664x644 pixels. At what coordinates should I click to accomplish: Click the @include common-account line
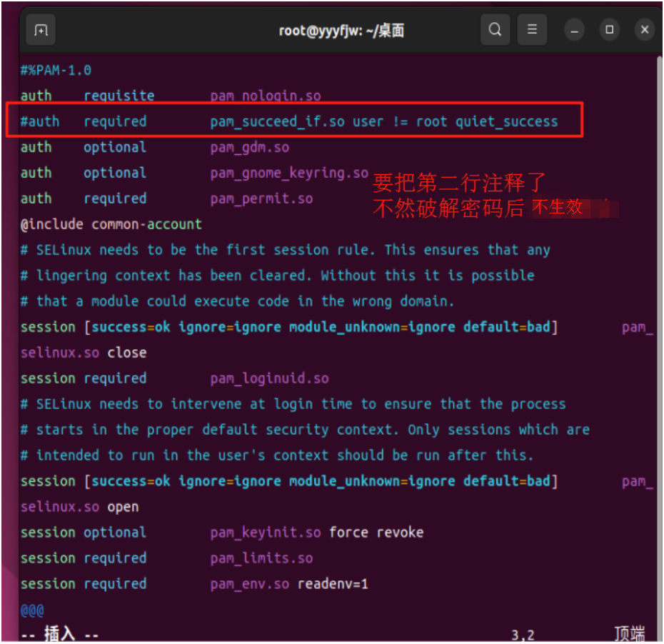(x=111, y=224)
